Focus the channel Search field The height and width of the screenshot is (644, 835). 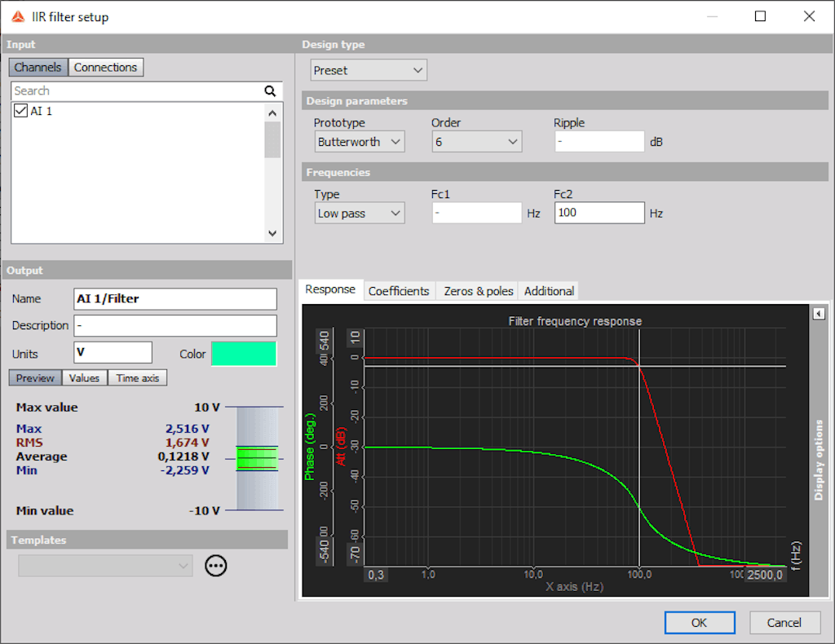[x=137, y=91]
